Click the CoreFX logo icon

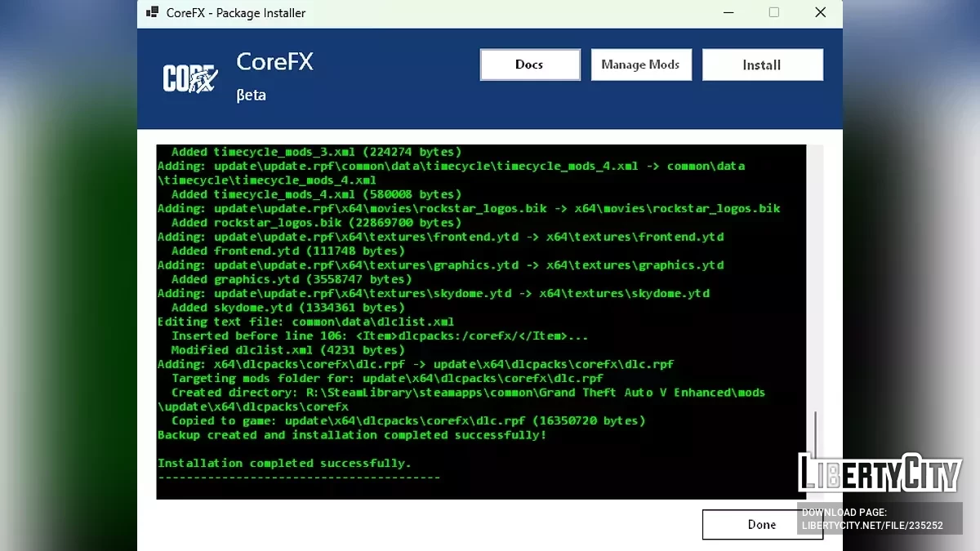click(190, 79)
